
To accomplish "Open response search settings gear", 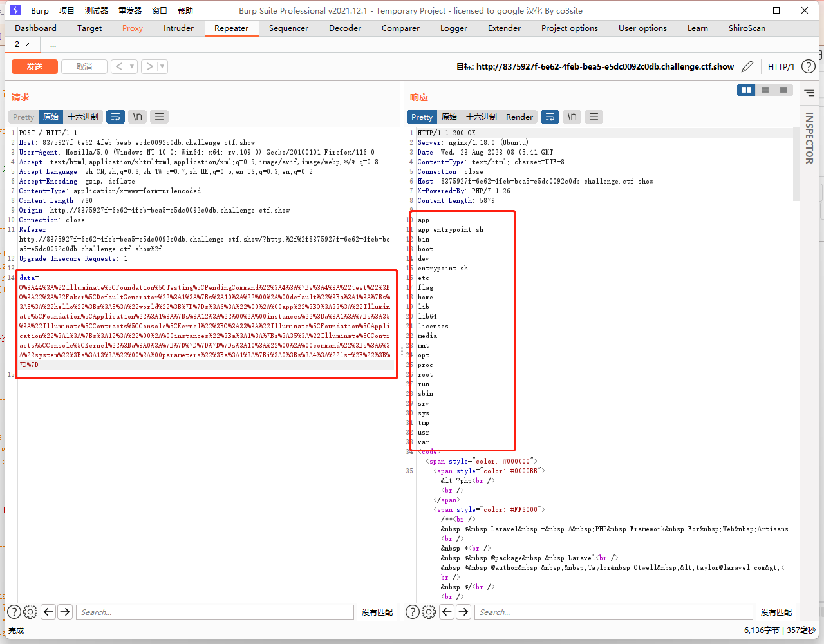I will [429, 612].
